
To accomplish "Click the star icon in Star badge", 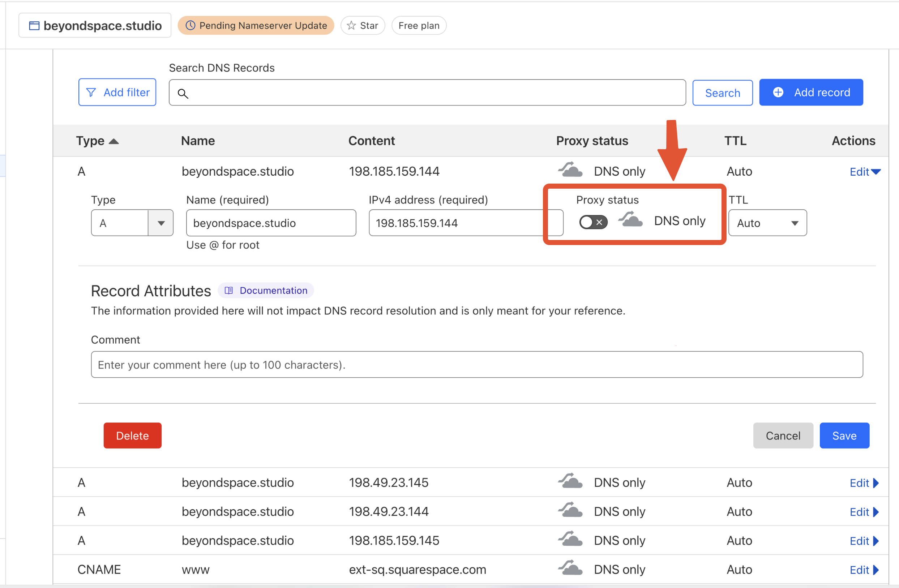I will point(351,25).
